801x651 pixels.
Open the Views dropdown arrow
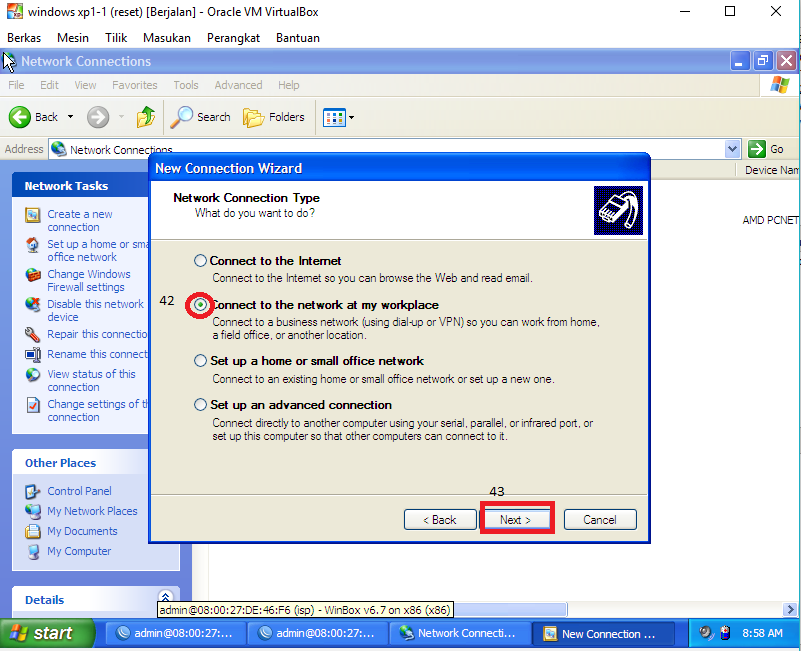(x=351, y=118)
